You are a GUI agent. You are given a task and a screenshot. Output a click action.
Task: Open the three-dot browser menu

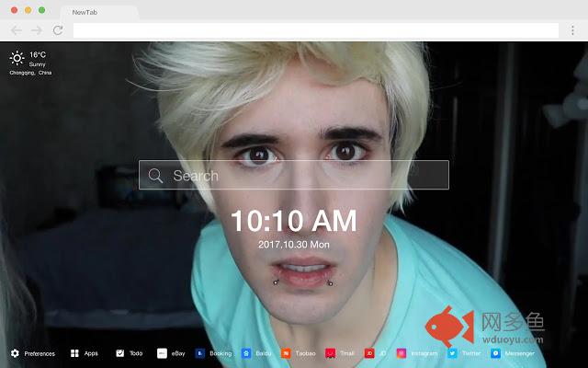pyautogui.click(x=572, y=30)
